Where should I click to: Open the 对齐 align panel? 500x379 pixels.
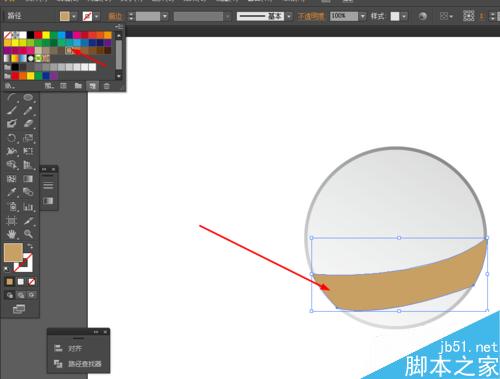pos(75,348)
